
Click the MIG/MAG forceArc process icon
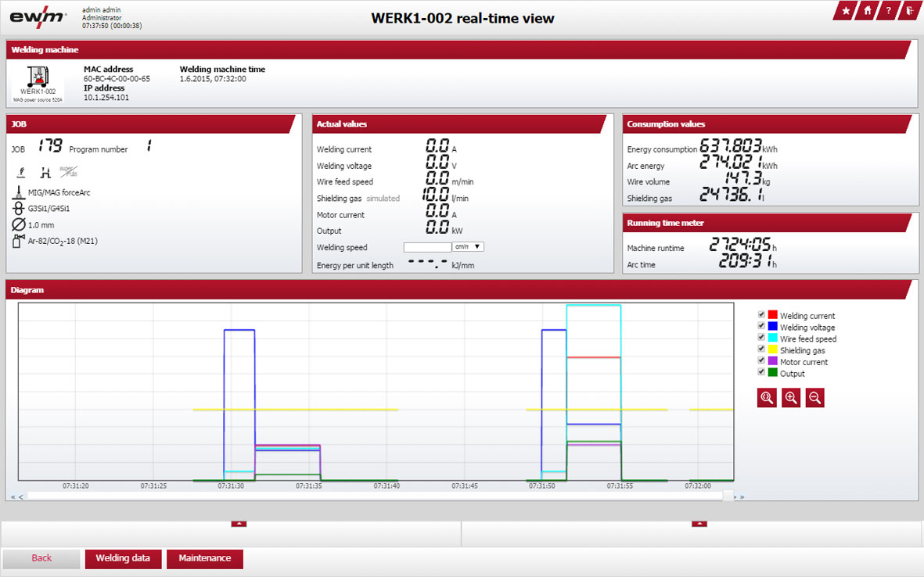pyautogui.click(x=18, y=192)
